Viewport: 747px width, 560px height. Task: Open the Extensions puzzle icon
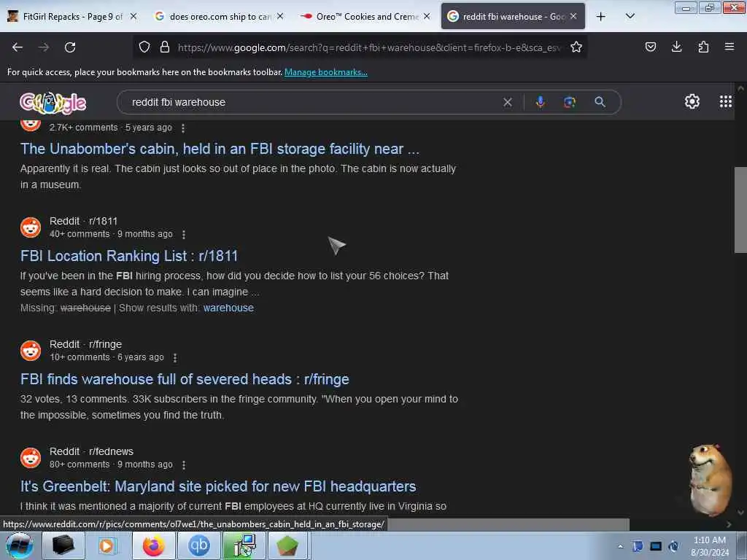pyautogui.click(x=703, y=47)
